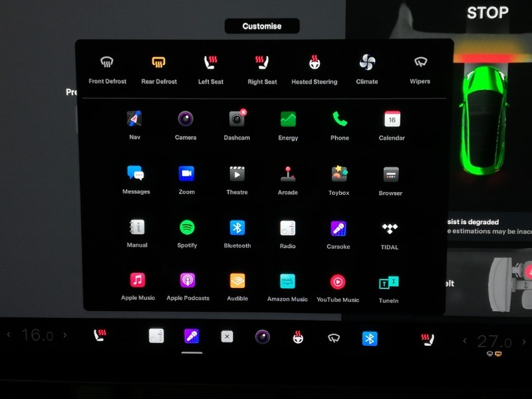This screenshot has height=399, width=532.
Task: Decrease the passenger temperature from 27.0
Action: 465,341
